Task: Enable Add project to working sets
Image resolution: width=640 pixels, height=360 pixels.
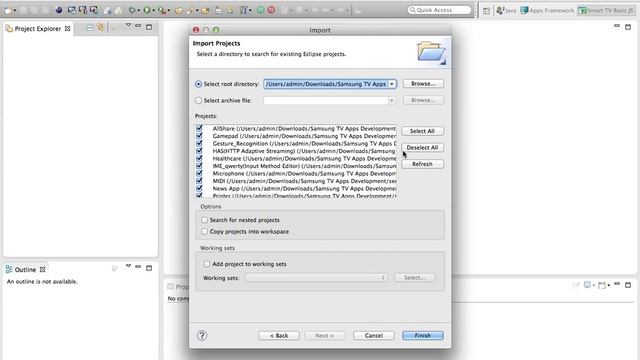Action: (207, 264)
